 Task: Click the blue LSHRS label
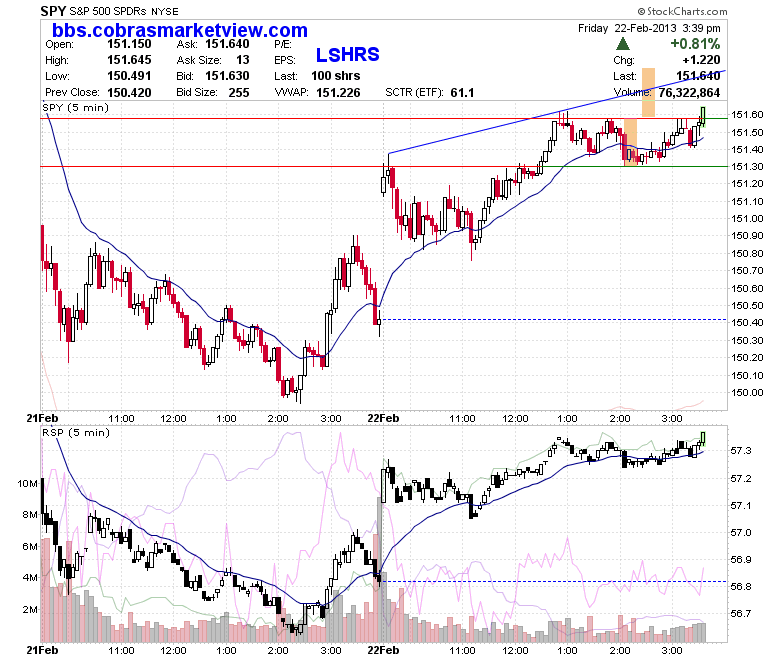(x=347, y=55)
